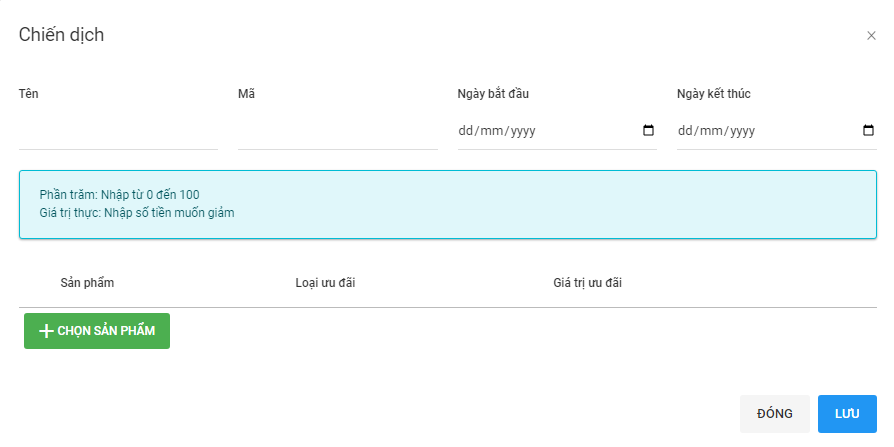894x447 pixels.
Task: Click the Chiến dịch dialog title
Action: pos(61,35)
